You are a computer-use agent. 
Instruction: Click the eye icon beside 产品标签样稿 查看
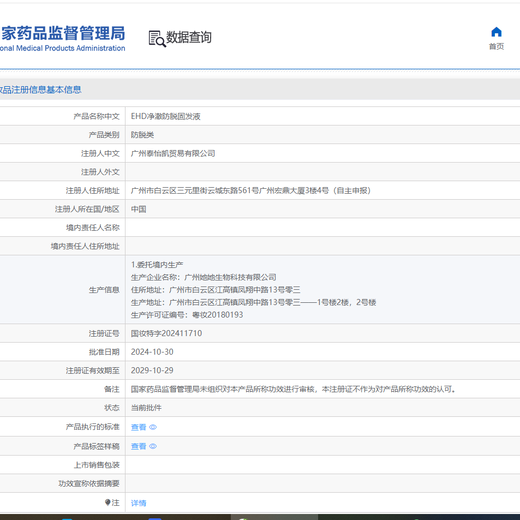click(x=153, y=446)
